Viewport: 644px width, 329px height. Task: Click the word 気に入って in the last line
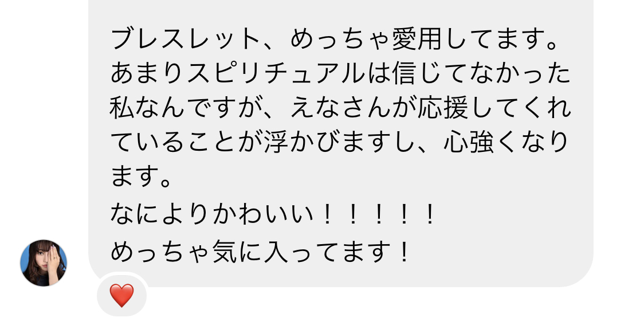pos(277,250)
